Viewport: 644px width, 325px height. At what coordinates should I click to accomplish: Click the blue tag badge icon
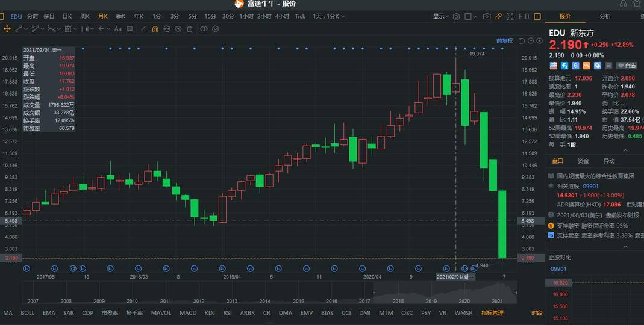coord(598,66)
